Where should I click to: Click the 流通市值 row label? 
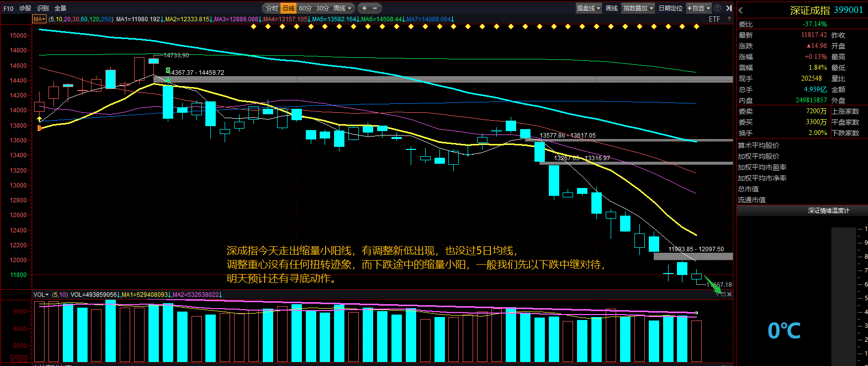(x=752, y=200)
